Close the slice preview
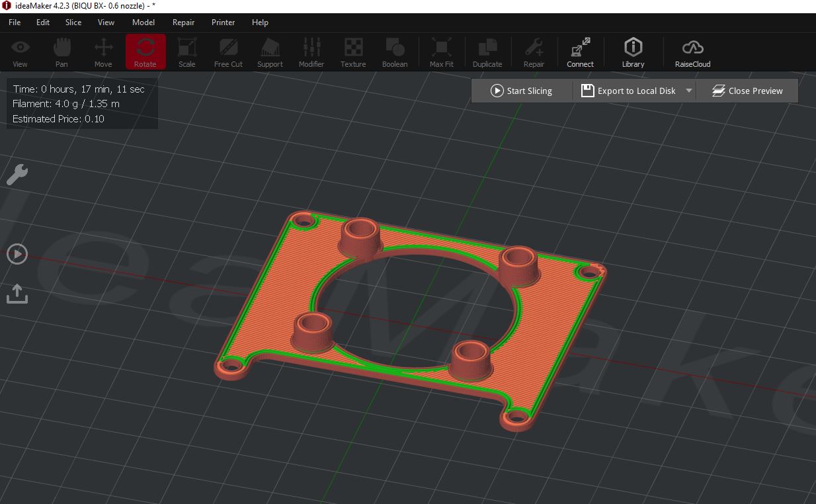Image resolution: width=816 pixels, height=504 pixels. [747, 91]
